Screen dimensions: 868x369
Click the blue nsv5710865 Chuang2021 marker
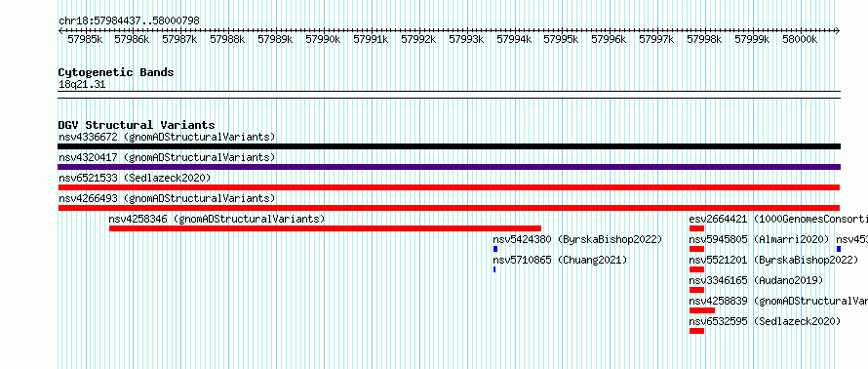click(494, 269)
